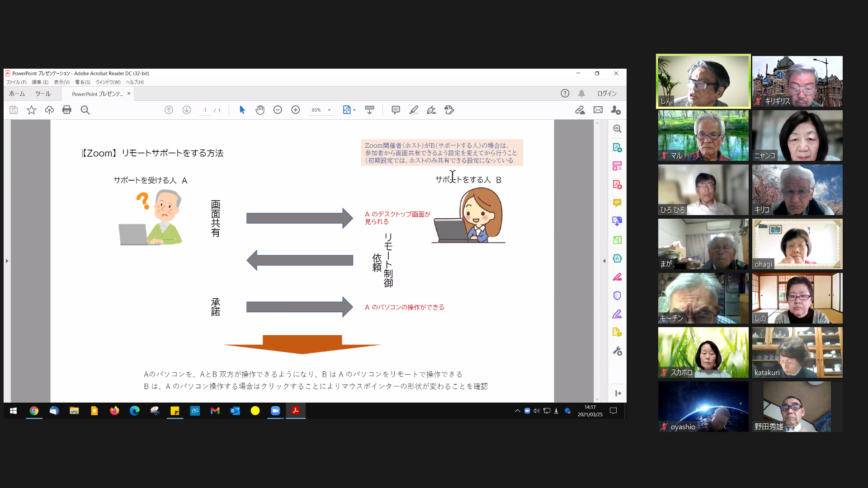This screenshot has height=488, width=868.
Task: Open the 85% zoom level dropdown
Action: pos(330,110)
